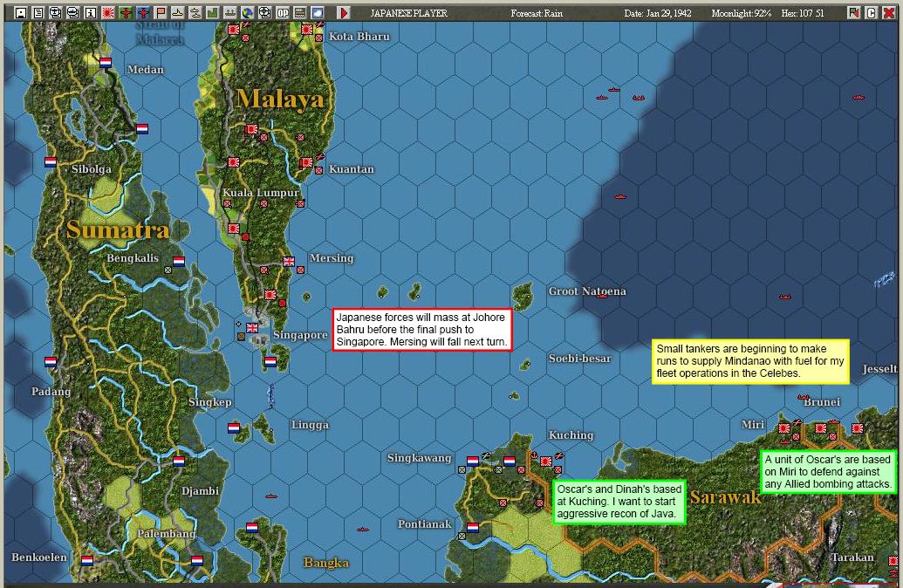Click the 'Forecast: Rain' status text
This screenshot has width=903, height=588.
point(537,13)
